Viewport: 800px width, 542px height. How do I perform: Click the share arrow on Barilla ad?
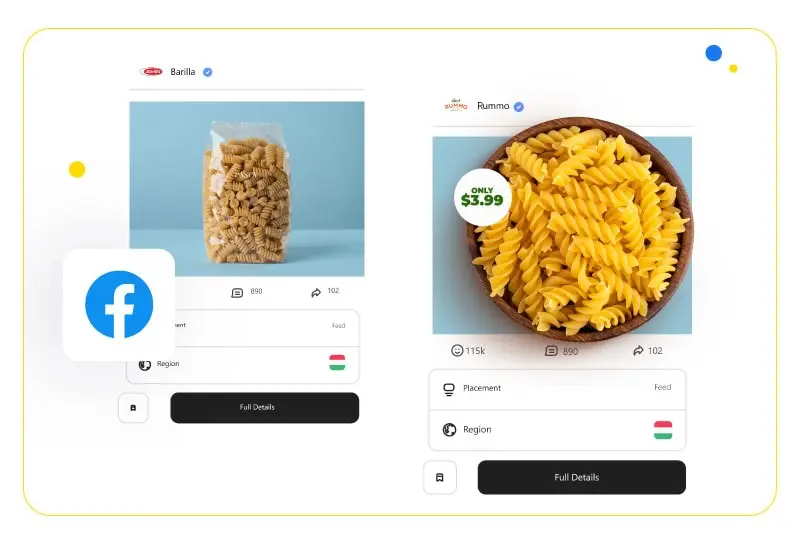pos(316,292)
